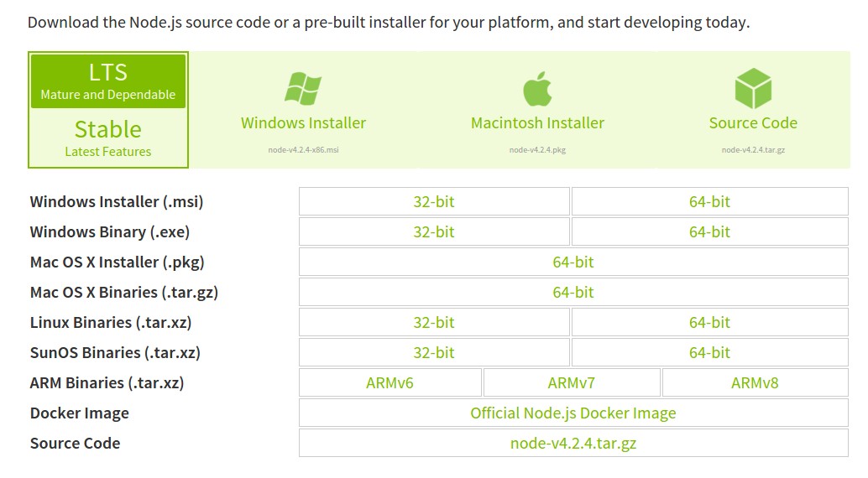
Task: Click the Windows logo icon
Action: (x=303, y=89)
